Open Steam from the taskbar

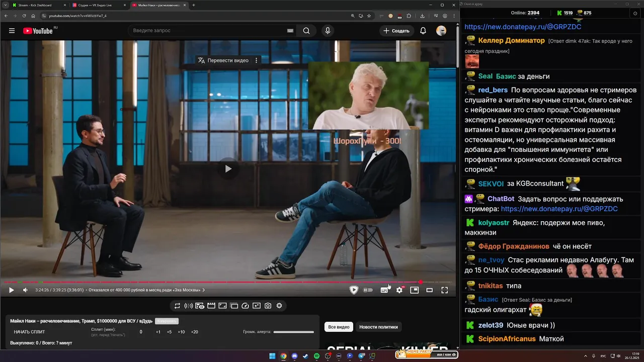pos(305,356)
